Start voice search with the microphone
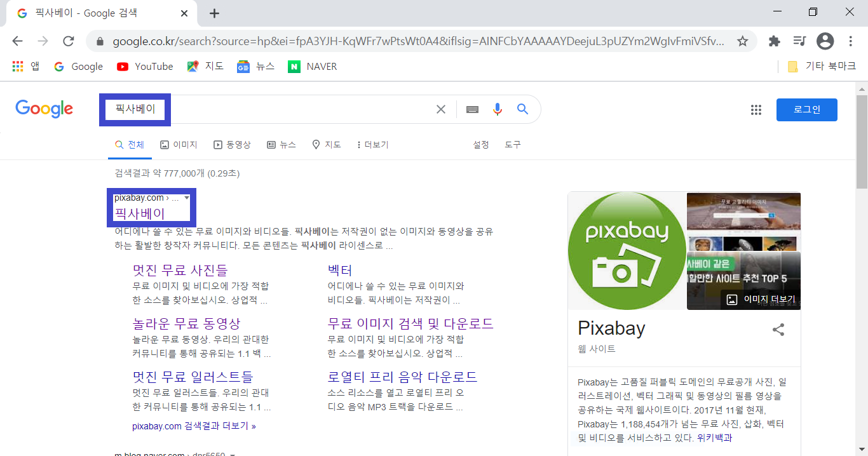 [x=498, y=109]
